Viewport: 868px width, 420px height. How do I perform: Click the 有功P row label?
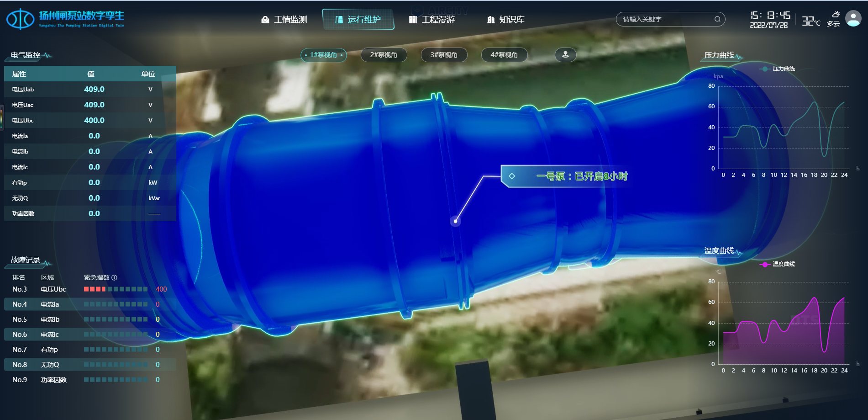pyautogui.click(x=20, y=182)
